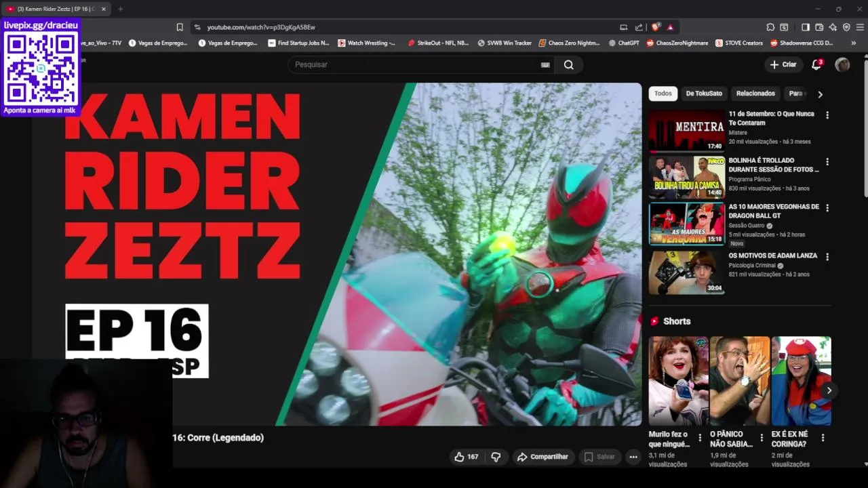Click the YouTube search magnifier button
This screenshot has height=488, width=868.
coord(569,64)
